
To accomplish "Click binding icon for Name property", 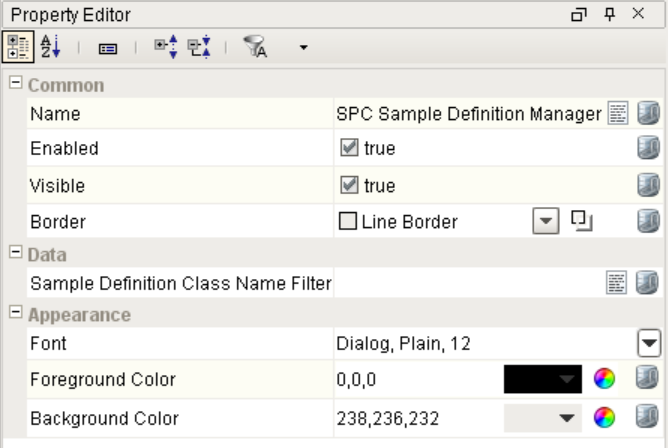I will [x=648, y=114].
